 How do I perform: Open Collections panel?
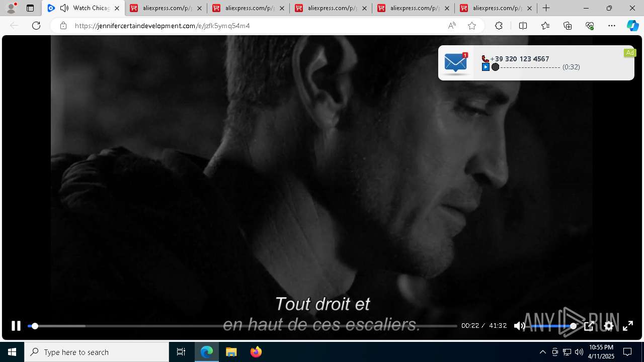pyautogui.click(x=568, y=26)
